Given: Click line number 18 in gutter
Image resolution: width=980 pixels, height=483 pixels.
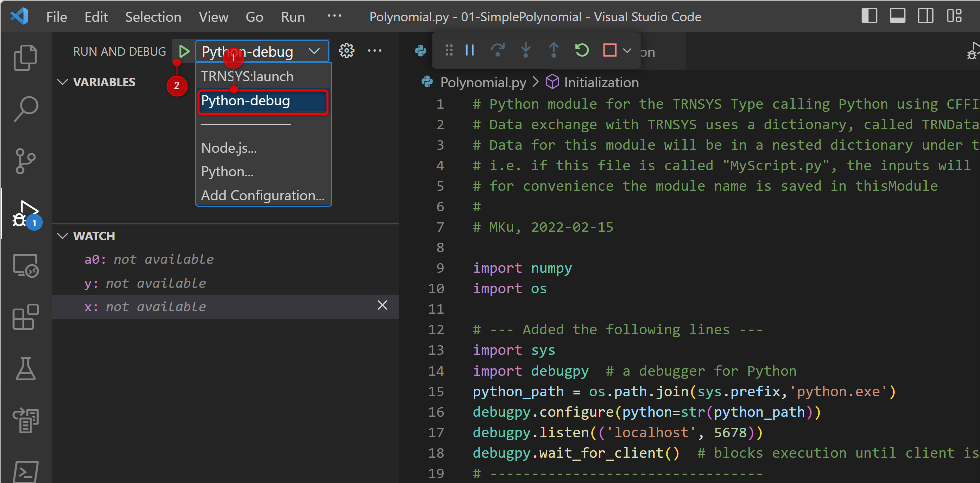Looking at the screenshot, I should click(x=436, y=453).
